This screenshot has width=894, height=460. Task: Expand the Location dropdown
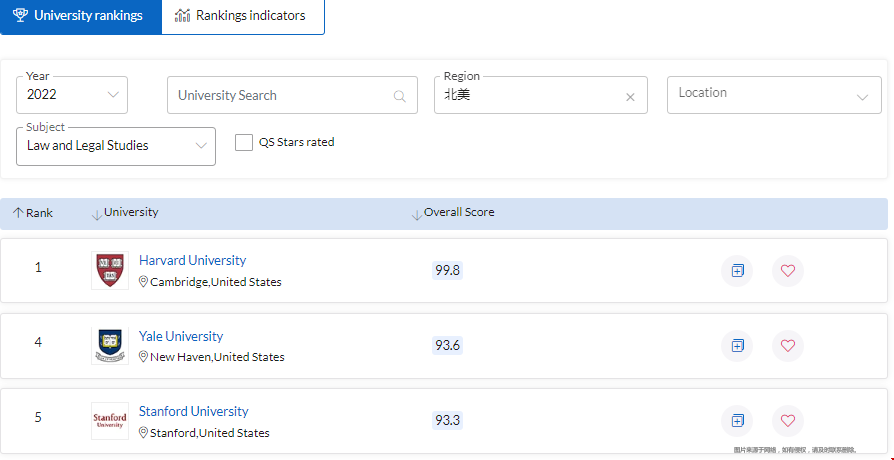(774, 95)
